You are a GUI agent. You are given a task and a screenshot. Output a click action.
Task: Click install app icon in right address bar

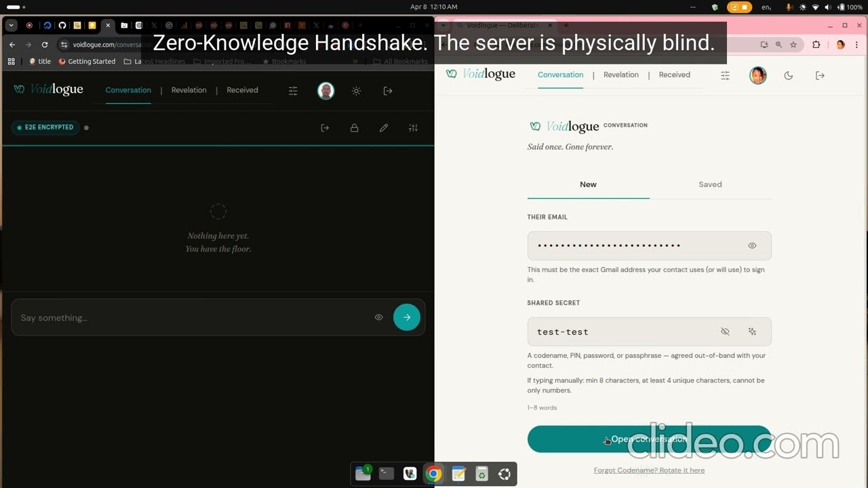click(x=764, y=45)
